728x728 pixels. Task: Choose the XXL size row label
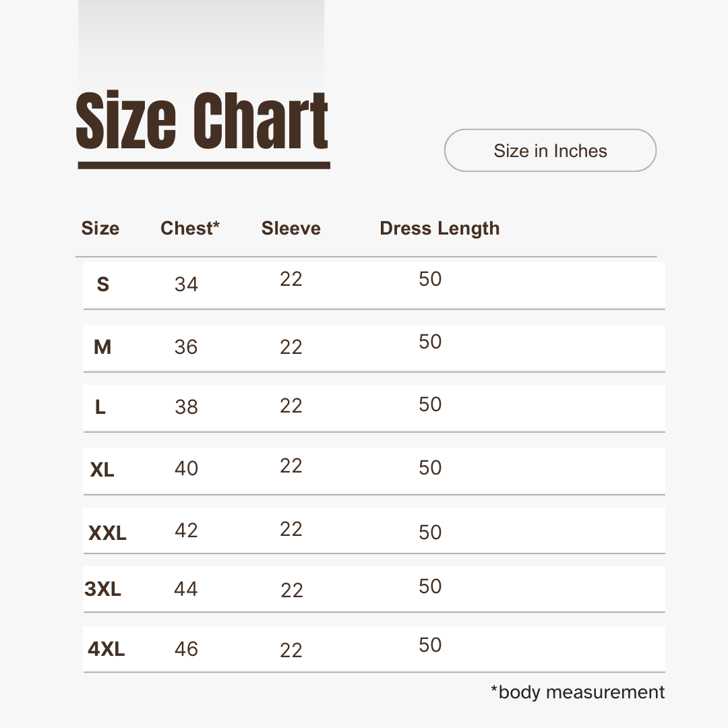[107, 533]
